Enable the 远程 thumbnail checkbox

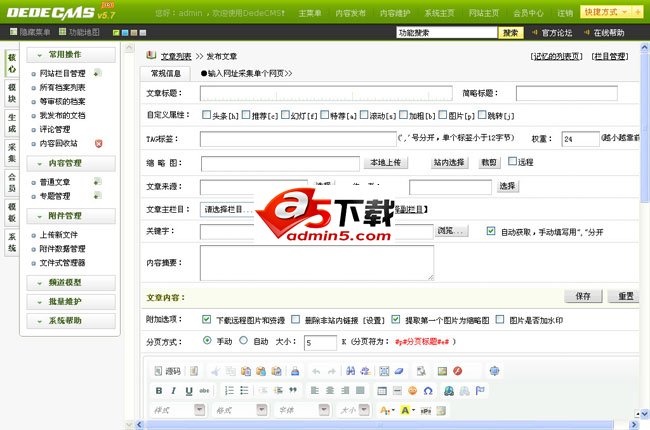coord(512,161)
